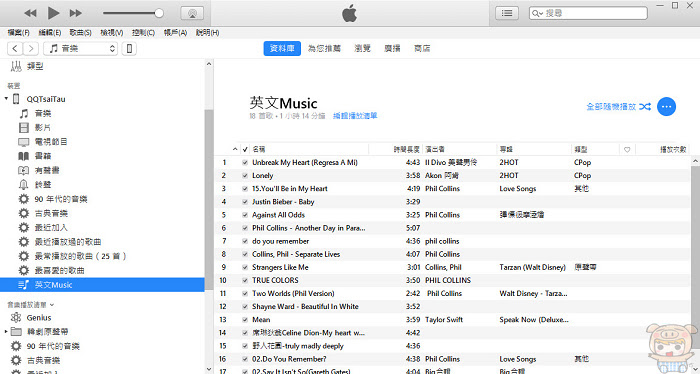This screenshot has height=374, width=700.
Task: Sort by the 時間長度 column header
Action: tap(407, 150)
